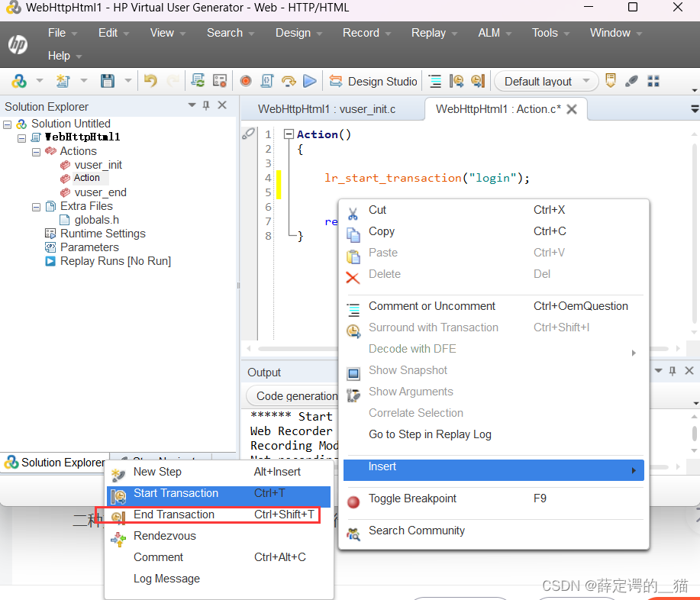
Task: Click the New Script toolbar icon
Action: [63, 81]
